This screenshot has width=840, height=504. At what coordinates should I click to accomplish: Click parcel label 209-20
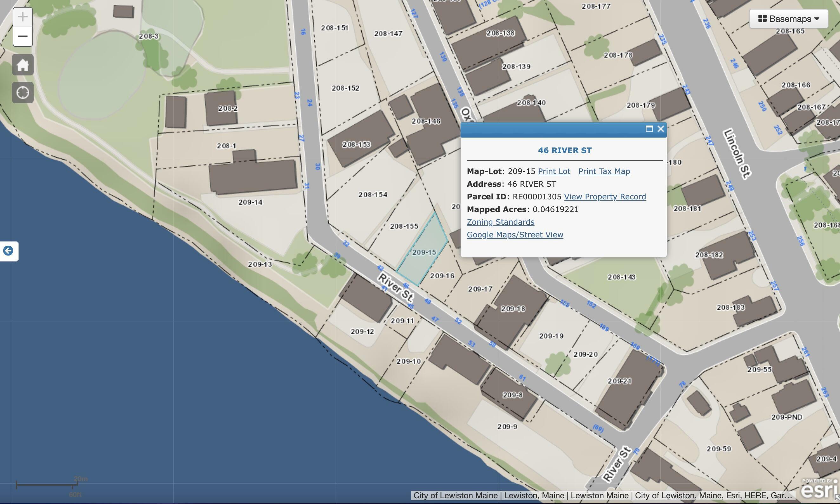(x=586, y=354)
